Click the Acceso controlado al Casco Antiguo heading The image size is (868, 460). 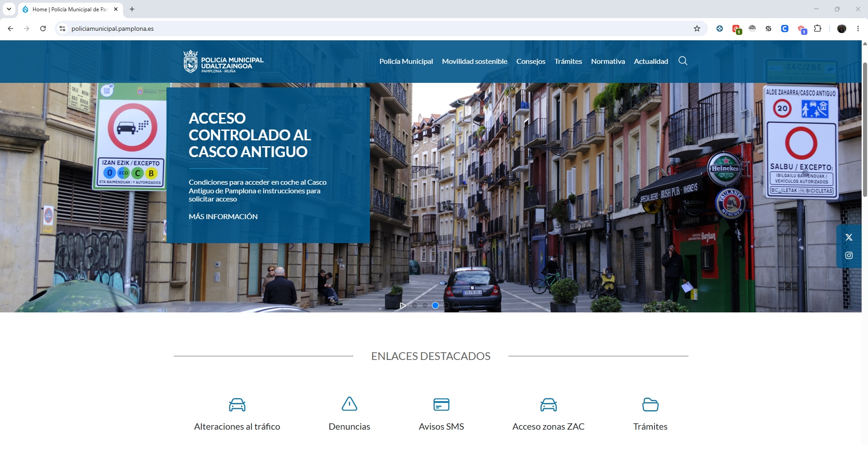(250, 135)
